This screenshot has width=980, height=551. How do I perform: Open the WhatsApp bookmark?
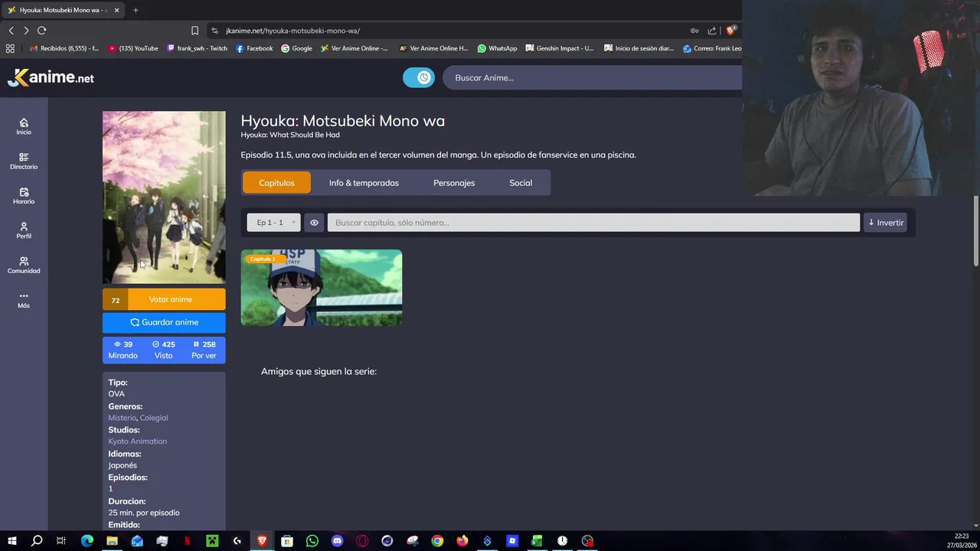pos(497,48)
